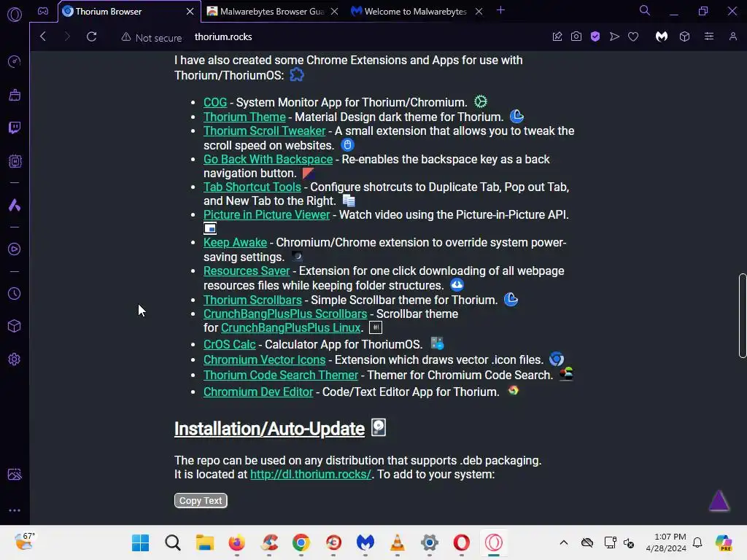
Task: Click the Copy Text button
Action: [x=201, y=500]
